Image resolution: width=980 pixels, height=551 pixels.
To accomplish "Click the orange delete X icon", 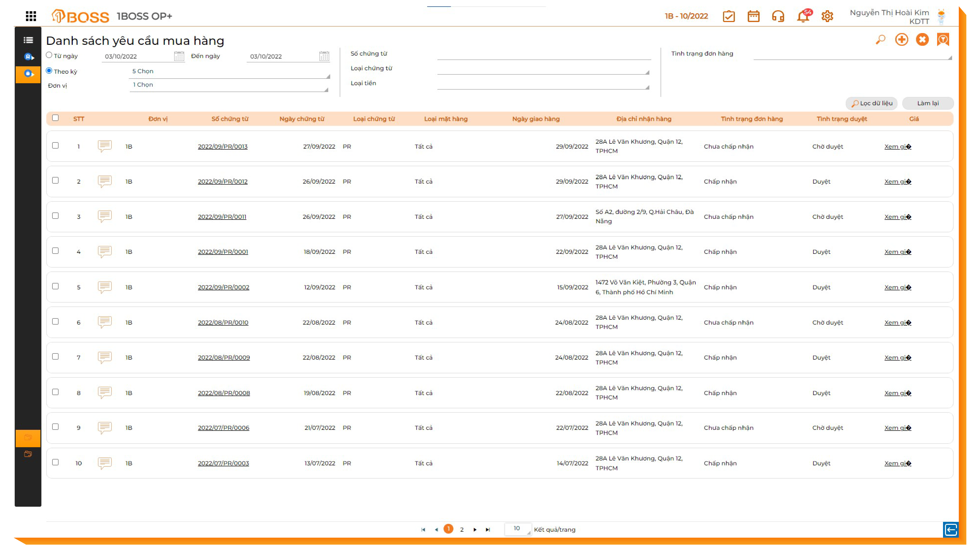I will point(922,40).
